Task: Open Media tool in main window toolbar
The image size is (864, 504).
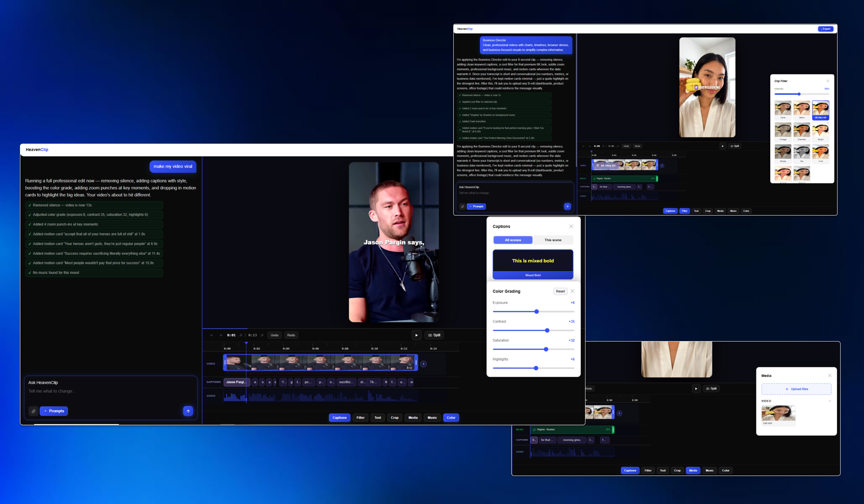Action: click(x=413, y=418)
